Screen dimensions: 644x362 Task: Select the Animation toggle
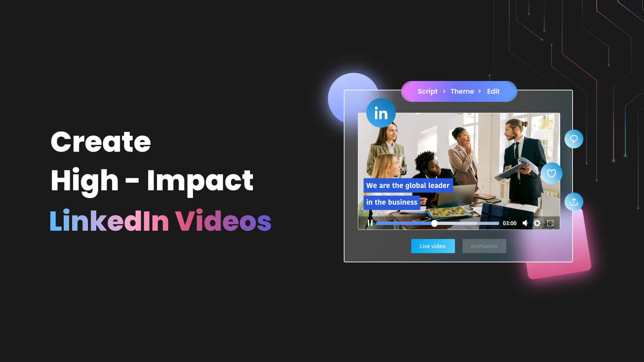484,246
